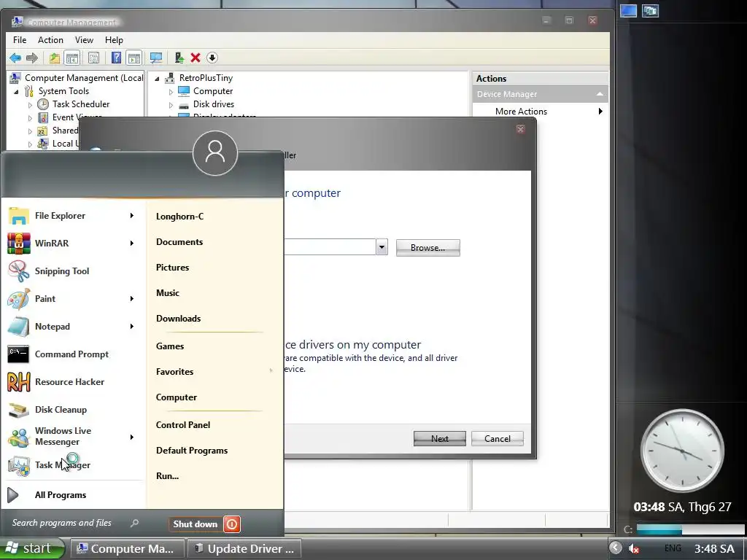Open the View menu

84,40
